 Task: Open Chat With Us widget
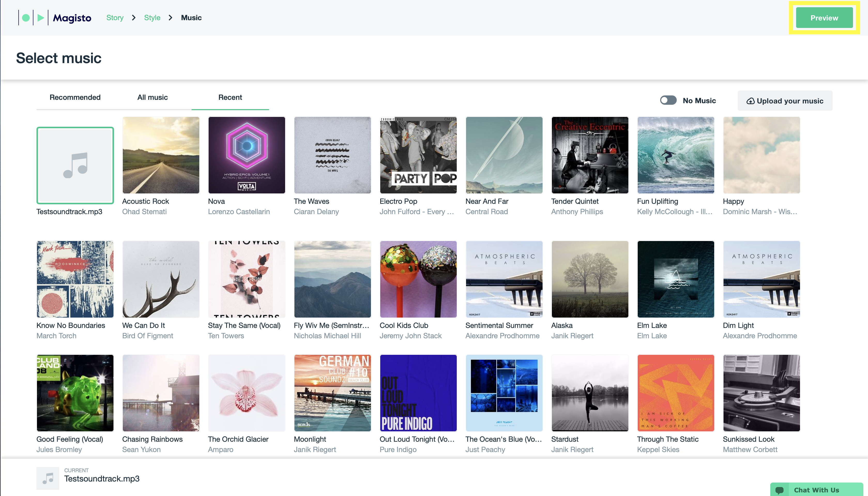(x=816, y=490)
